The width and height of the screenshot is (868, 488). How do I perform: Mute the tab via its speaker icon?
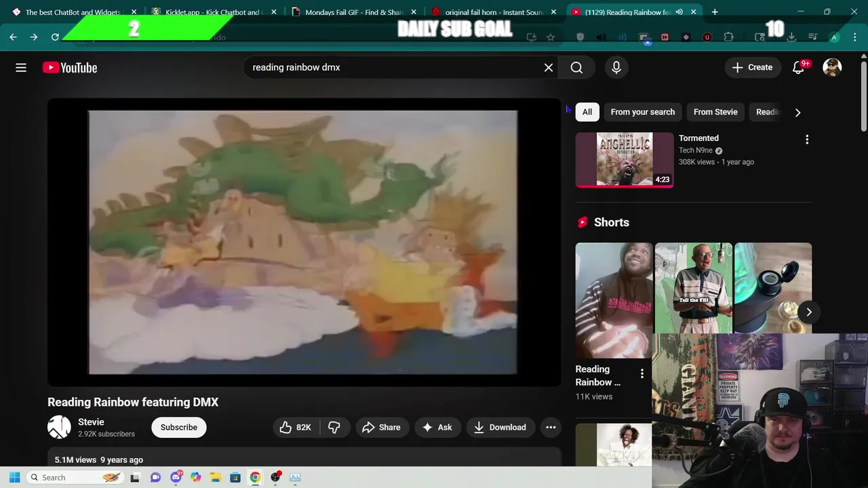[679, 12]
